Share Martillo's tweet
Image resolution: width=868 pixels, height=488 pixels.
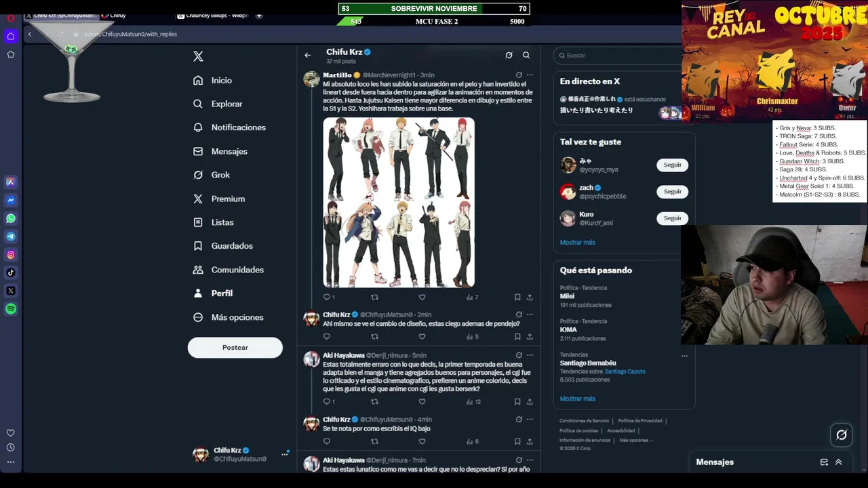pyautogui.click(x=530, y=297)
